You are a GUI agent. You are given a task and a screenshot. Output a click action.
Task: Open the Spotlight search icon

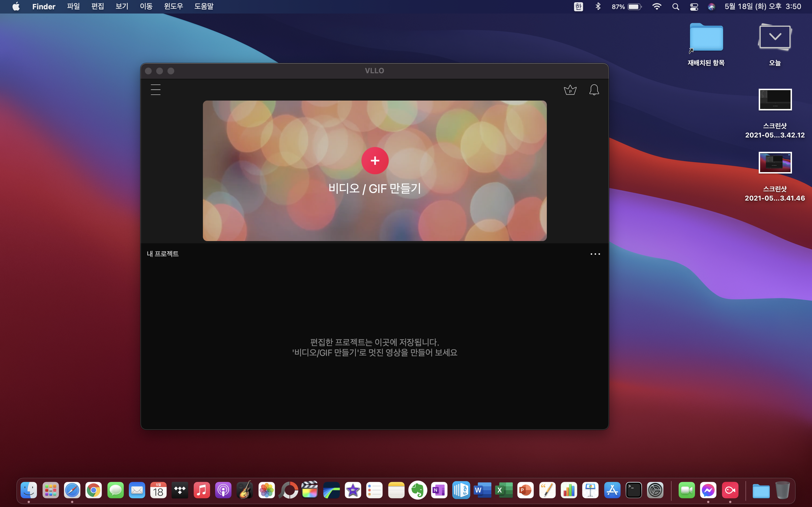[676, 6]
